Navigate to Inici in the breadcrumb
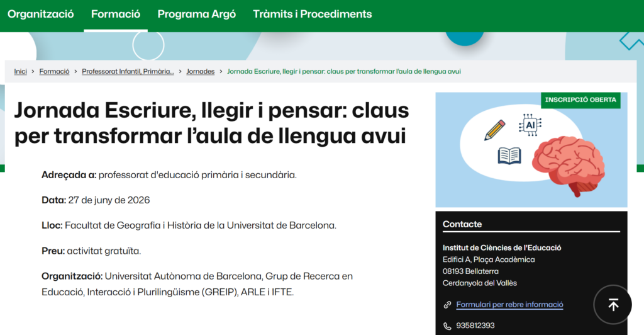 [x=21, y=72]
